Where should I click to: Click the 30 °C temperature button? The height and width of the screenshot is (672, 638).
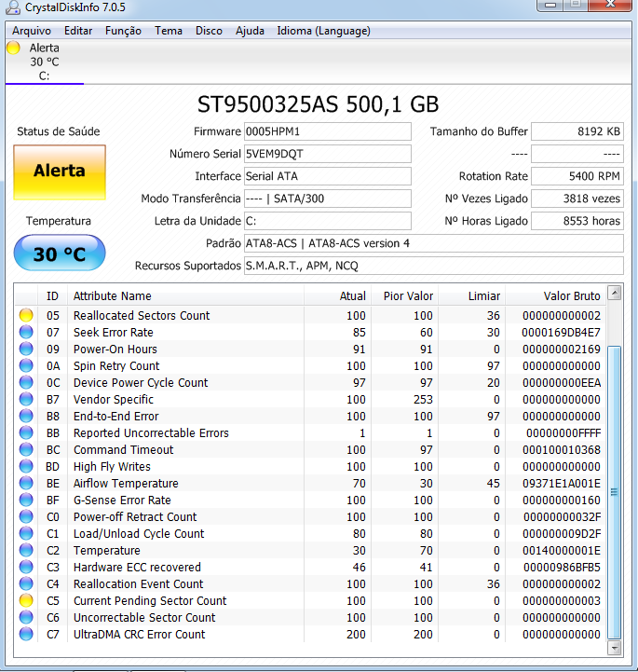(x=60, y=254)
